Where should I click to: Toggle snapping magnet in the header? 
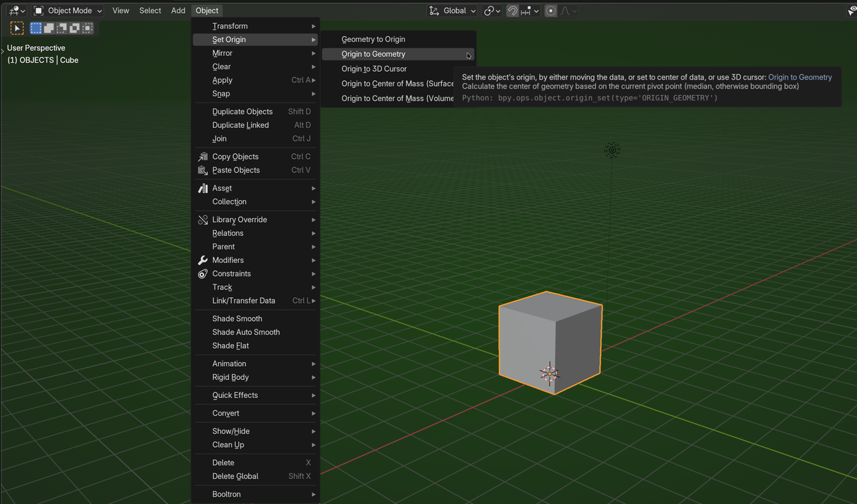512,11
